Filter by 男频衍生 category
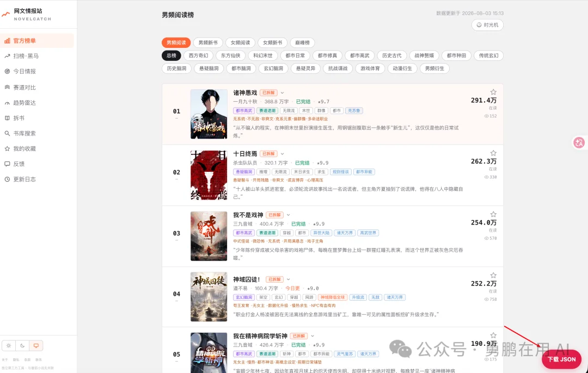Viewport: 588px width, 373px height. [x=434, y=69]
